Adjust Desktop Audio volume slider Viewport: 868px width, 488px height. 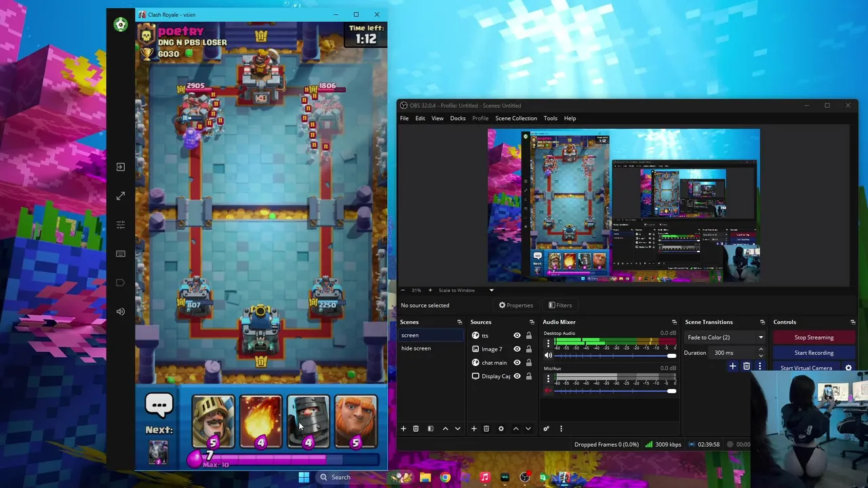tap(615, 355)
